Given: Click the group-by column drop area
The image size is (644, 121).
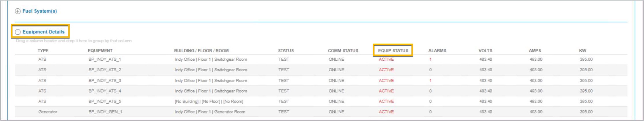Looking at the screenshot, I should [x=74, y=41].
